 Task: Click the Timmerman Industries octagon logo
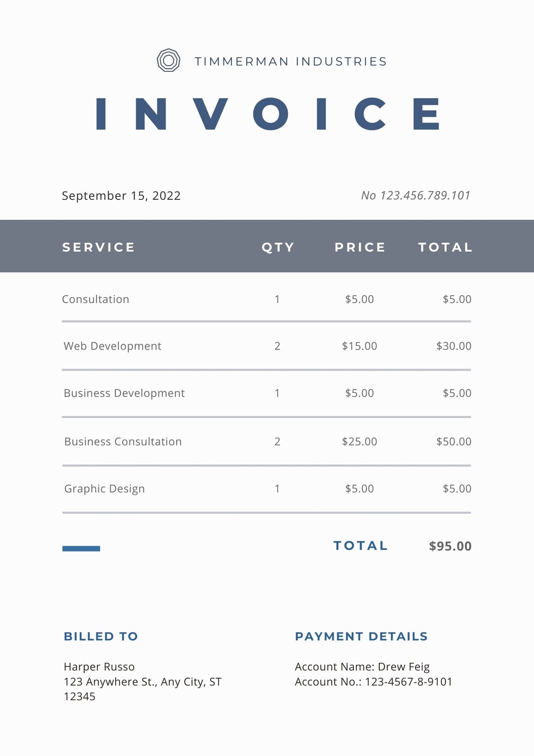coord(169,60)
